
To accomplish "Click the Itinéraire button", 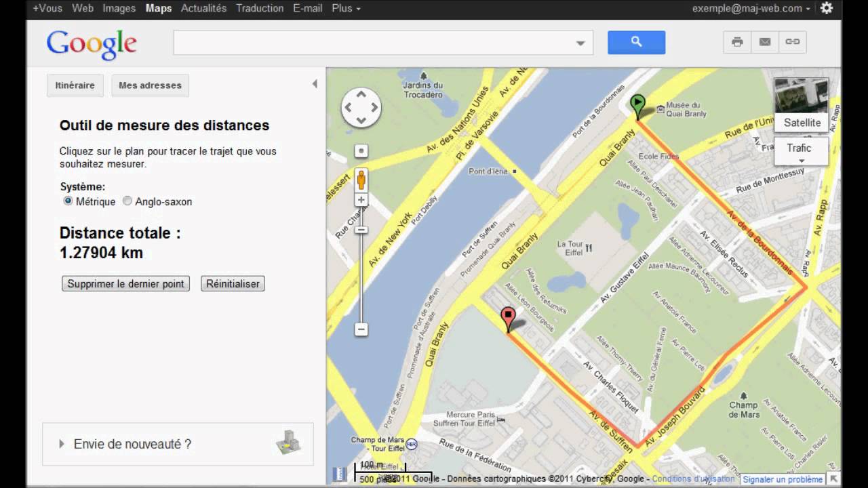I will coord(75,85).
